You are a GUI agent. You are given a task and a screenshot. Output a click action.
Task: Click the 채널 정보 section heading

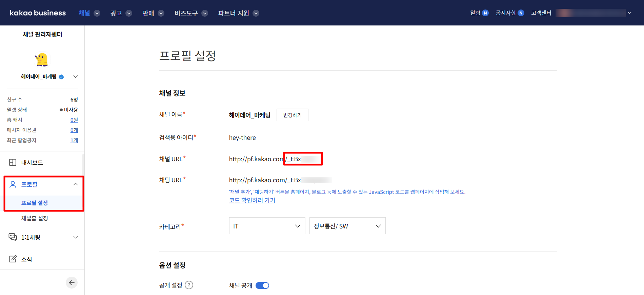(x=172, y=93)
